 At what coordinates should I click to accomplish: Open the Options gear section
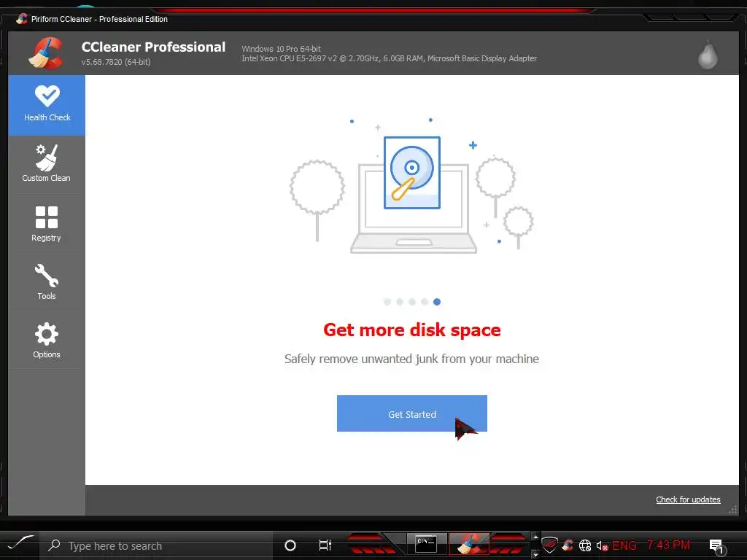pos(47,341)
